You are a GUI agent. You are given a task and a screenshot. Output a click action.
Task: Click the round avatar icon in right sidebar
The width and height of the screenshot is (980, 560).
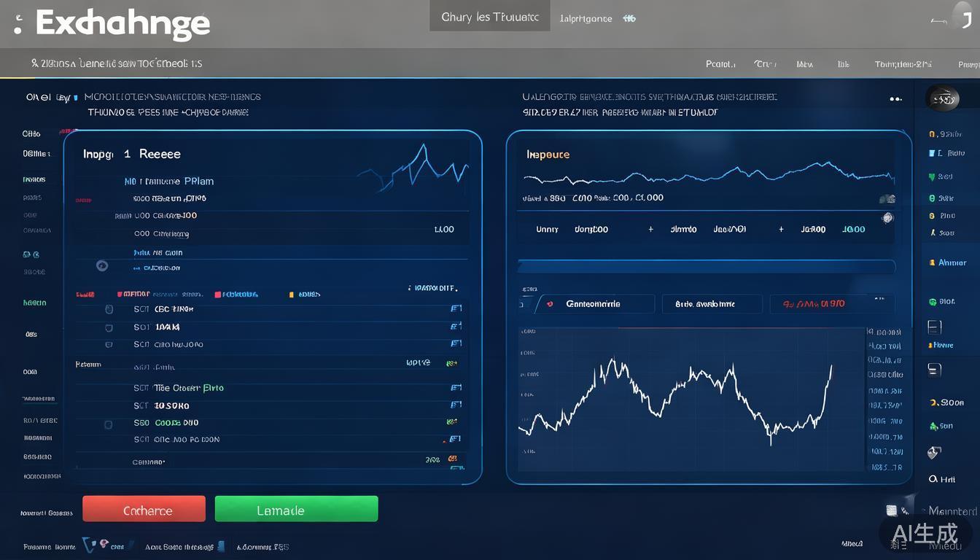click(941, 98)
